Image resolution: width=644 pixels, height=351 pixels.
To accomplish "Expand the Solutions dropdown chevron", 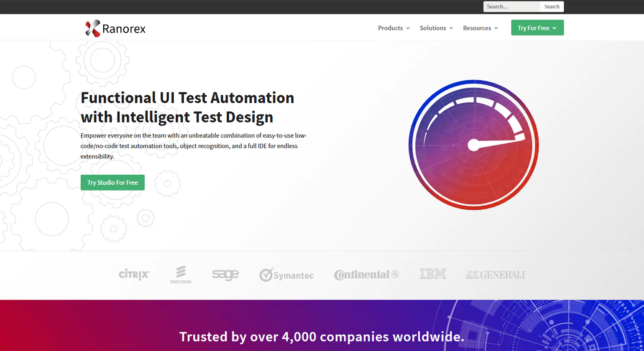I will (451, 28).
